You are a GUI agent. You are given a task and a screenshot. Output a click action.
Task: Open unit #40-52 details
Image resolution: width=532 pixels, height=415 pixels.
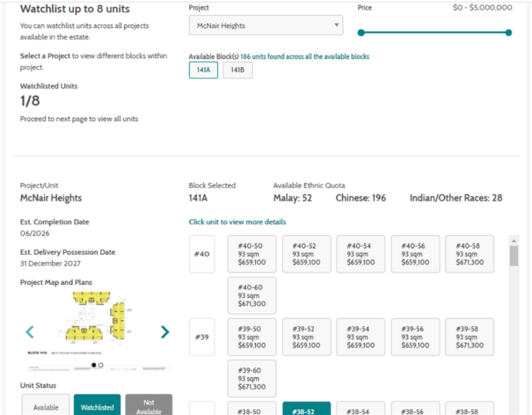pos(306,254)
